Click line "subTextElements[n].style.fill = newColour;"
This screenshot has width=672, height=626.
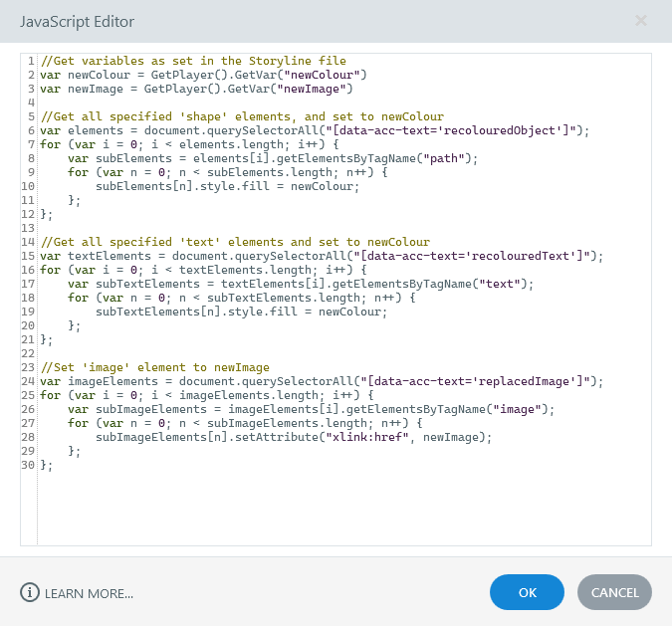[x=241, y=312]
